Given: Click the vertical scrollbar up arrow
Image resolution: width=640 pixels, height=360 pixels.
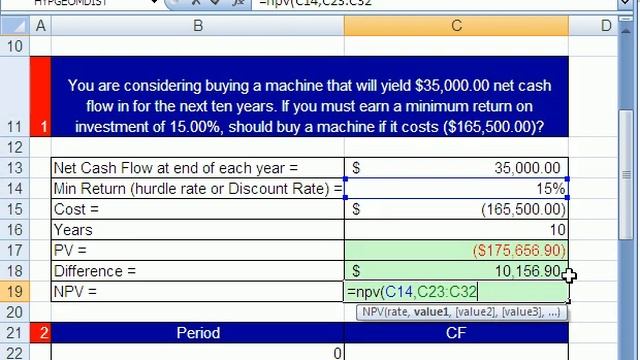Looking at the screenshot, I should coord(626,30).
